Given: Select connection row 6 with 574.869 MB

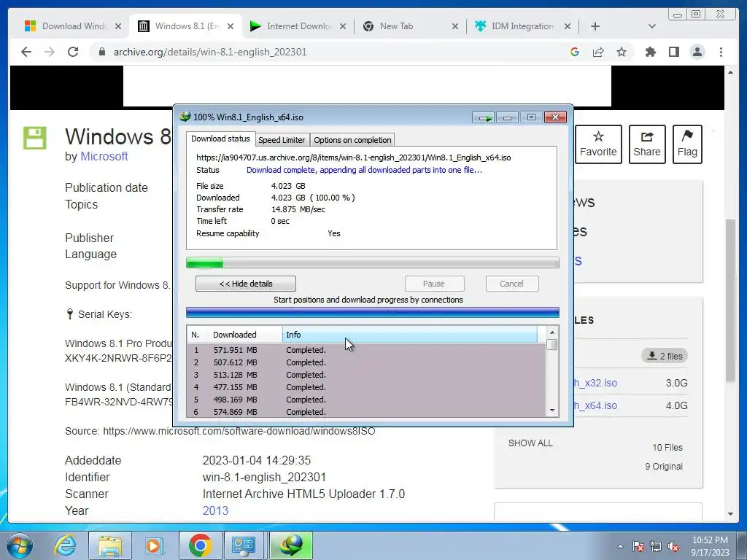Looking at the screenshot, I should [x=366, y=412].
